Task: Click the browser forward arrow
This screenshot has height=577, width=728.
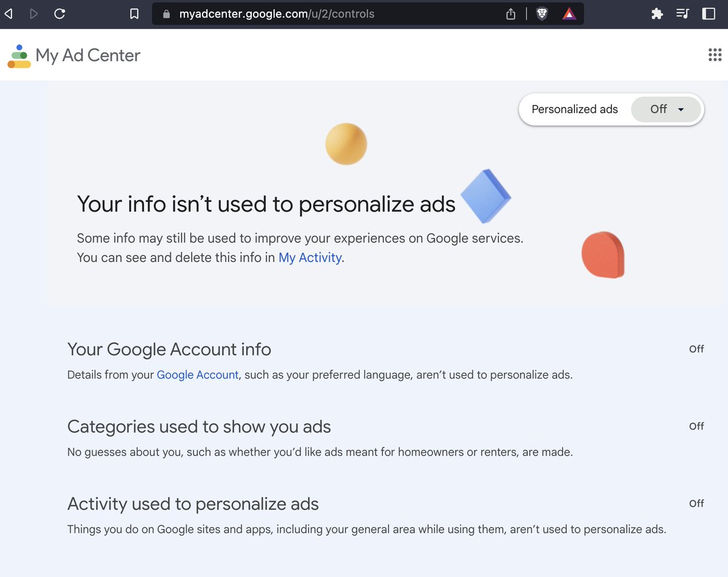Action: pyautogui.click(x=34, y=13)
